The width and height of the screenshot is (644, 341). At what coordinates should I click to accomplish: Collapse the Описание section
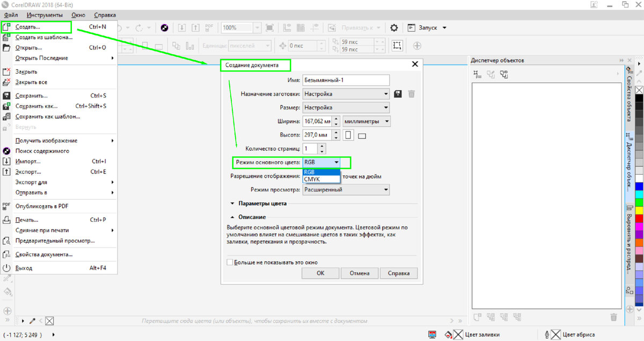click(x=232, y=217)
